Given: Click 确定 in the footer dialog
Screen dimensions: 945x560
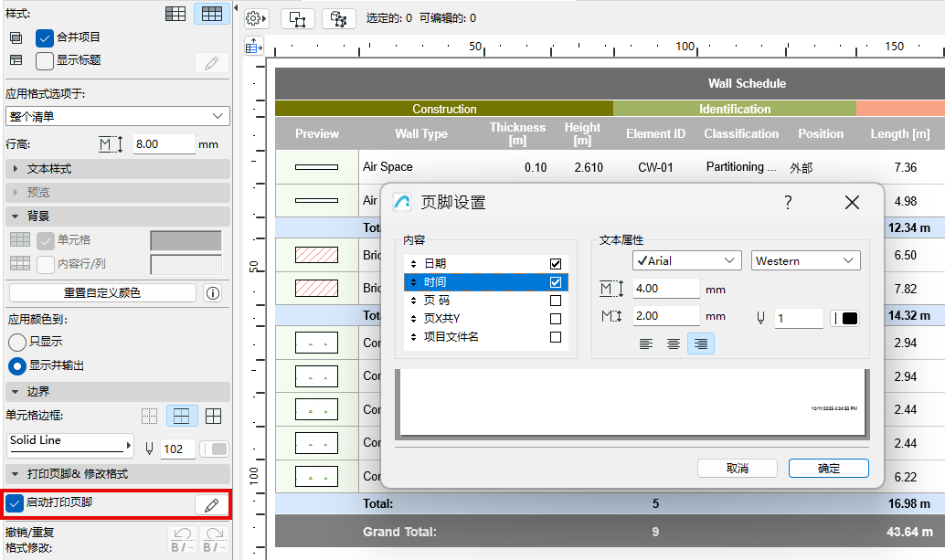Looking at the screenshot, I should point(829,469).
